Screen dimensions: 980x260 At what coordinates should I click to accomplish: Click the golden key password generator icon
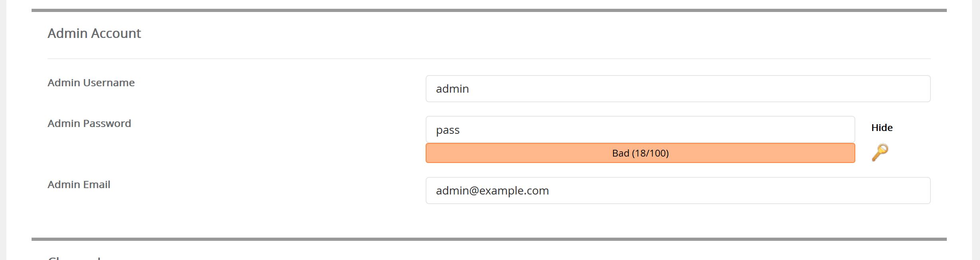880,153
